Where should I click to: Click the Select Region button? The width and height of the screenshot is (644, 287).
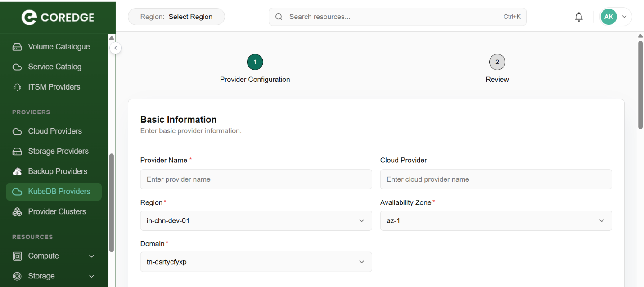click(176, 17)
